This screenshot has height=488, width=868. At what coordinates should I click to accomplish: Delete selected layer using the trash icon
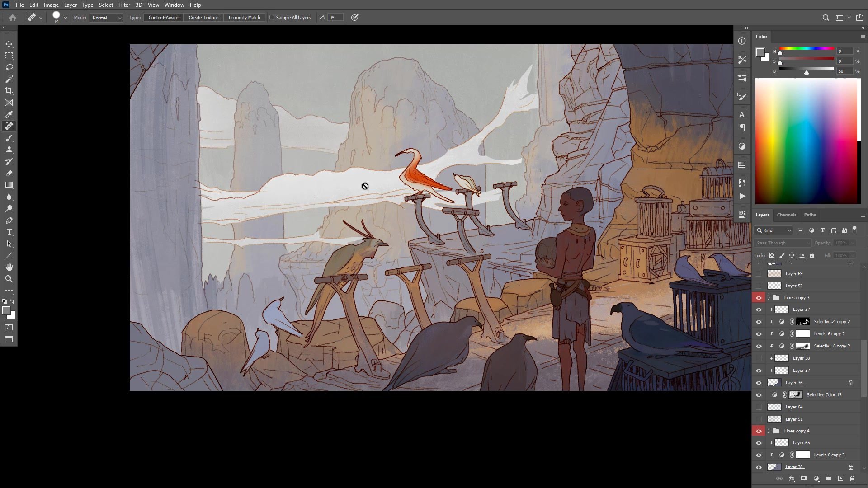click(853, 478)
